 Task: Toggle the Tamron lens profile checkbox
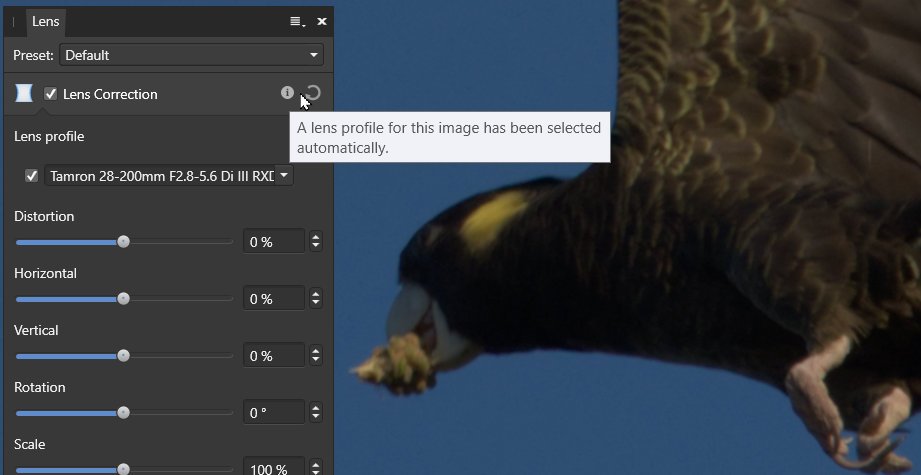coord(32,176)
